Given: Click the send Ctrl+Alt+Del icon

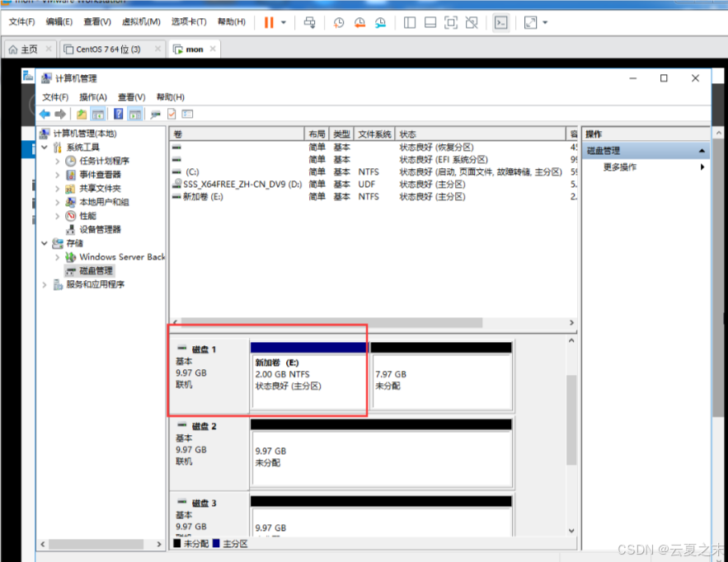Looking at the screenshot, I should point(310,22).
